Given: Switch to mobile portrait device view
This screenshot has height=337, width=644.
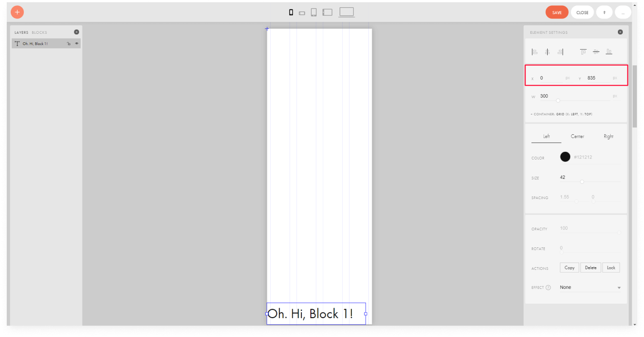Looking at the screenshot, I should (x=291, y=13).
